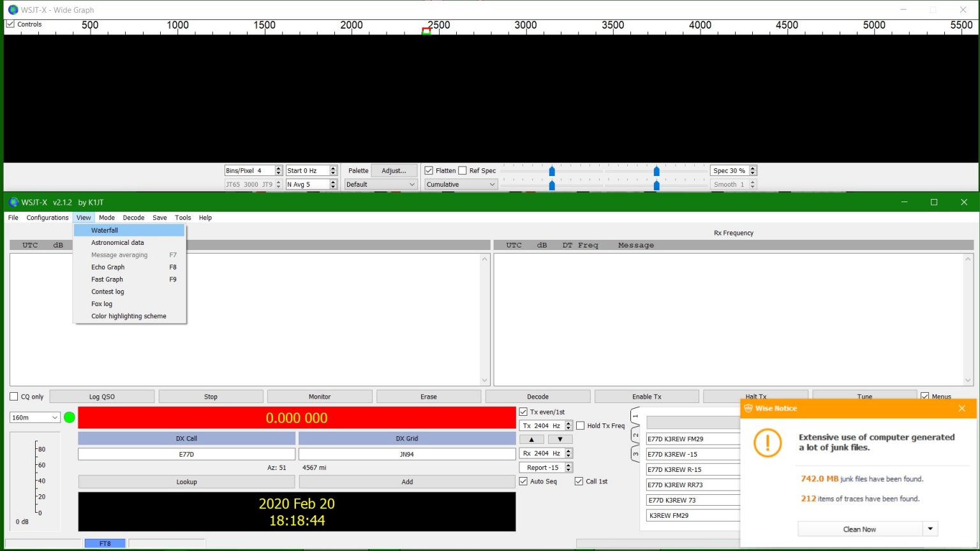This screenshot has width=980, height=551.
Task: Open Echo Graph from the View menu
Action: click(x=107, y=267)
